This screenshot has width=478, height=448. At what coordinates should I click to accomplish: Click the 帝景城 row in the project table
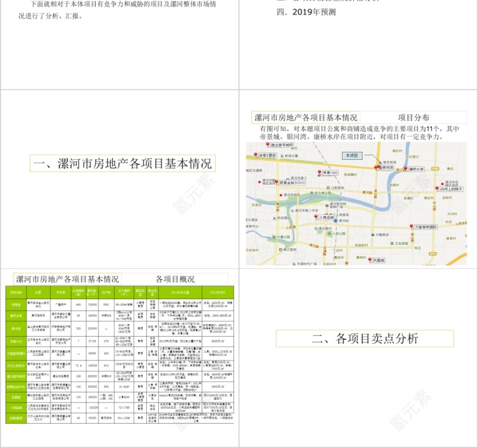15,304
